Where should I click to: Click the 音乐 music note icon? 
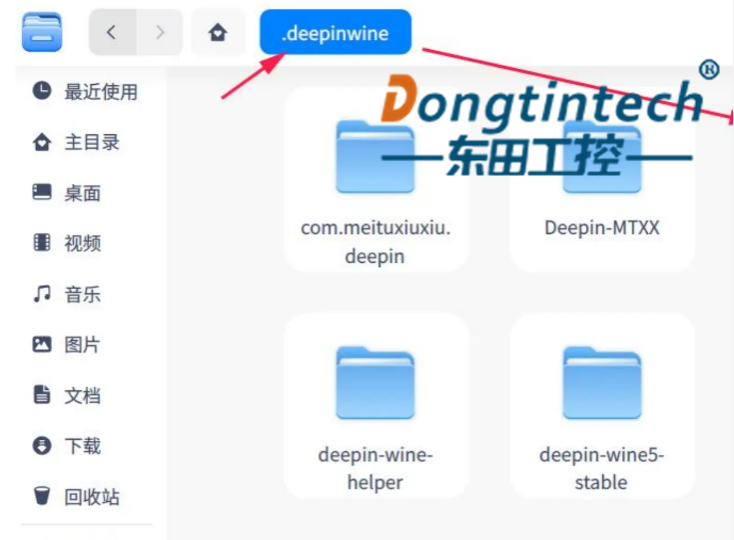pos(42,294)
